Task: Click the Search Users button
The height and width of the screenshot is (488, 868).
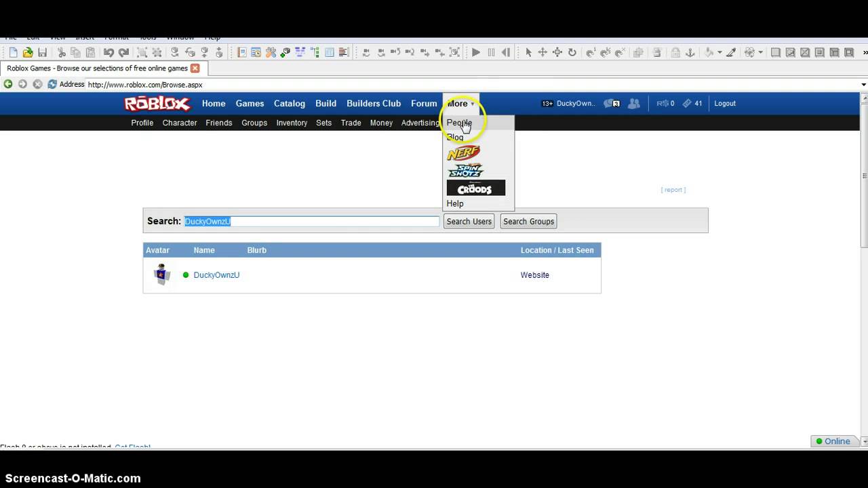Action: click(469, 222)
